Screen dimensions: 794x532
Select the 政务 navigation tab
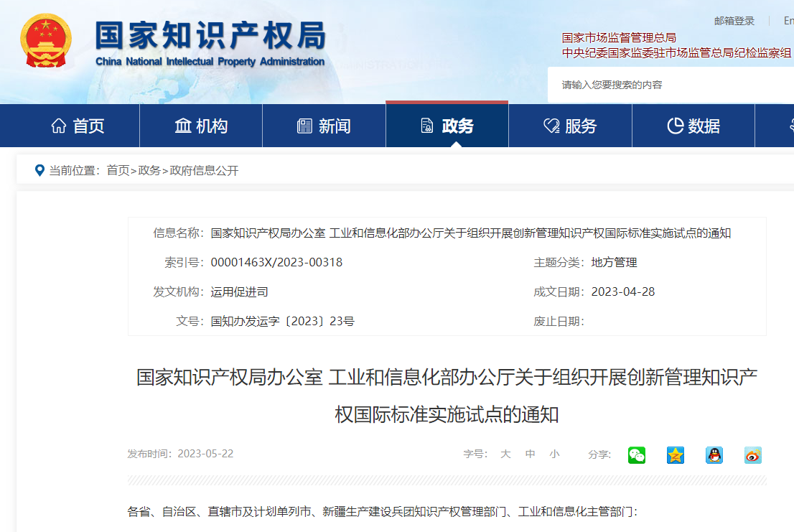coord(447,124)
